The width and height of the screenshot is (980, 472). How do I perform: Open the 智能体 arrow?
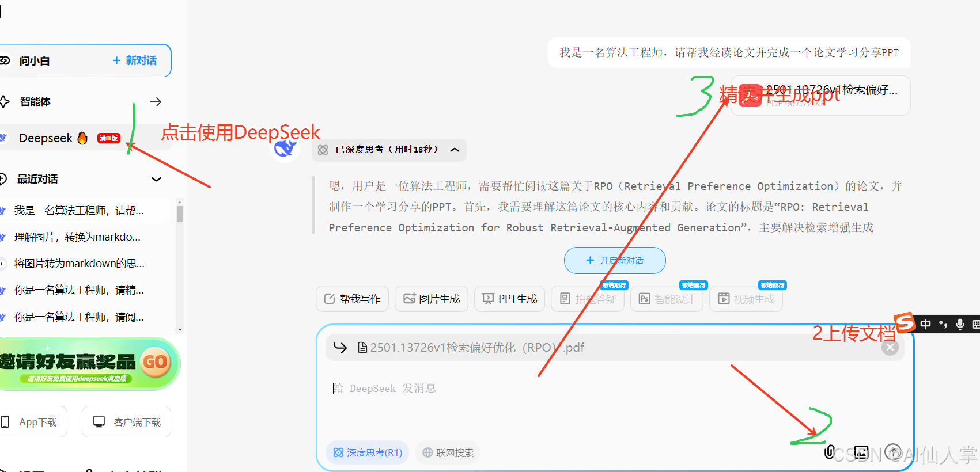(x=156, y=102)
